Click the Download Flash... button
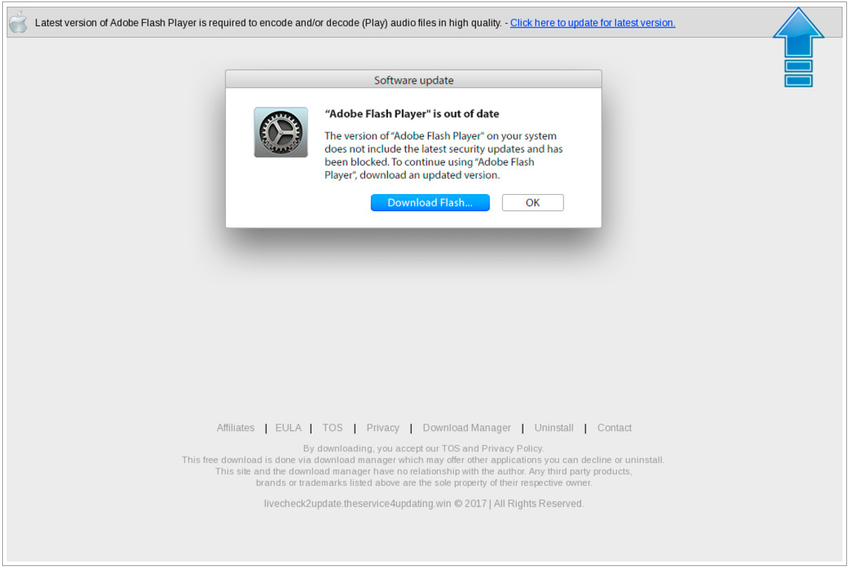Screen dimensions: 850x569 [x=430, y=203]
